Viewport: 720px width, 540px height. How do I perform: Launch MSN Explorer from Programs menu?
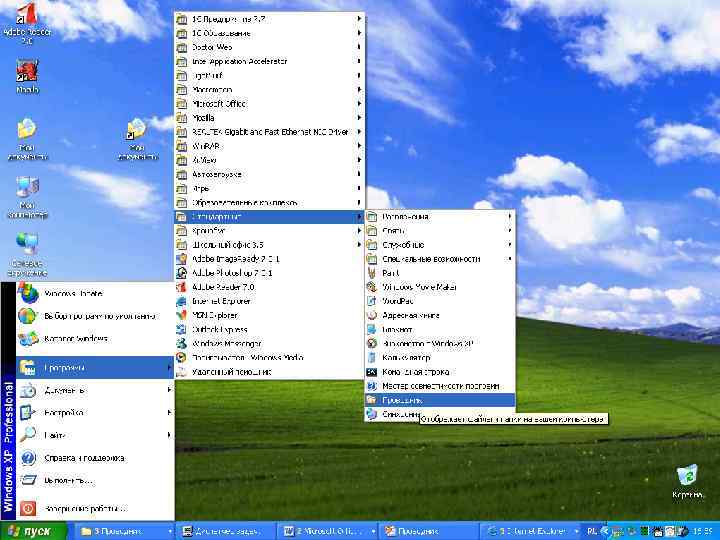(x=270, y=315)
